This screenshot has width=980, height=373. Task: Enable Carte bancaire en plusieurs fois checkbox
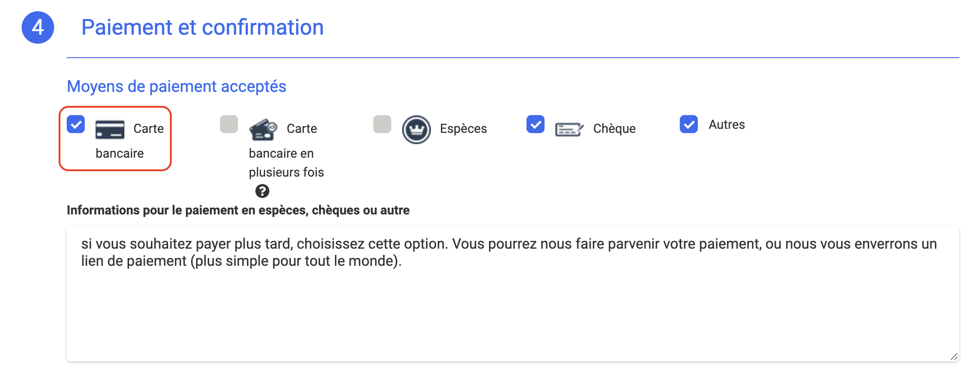pyautogui.click(x=229, y=124)
